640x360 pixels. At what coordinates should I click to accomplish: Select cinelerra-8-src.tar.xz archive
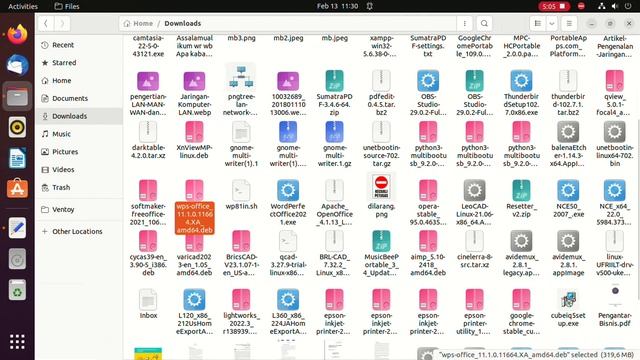474,250
